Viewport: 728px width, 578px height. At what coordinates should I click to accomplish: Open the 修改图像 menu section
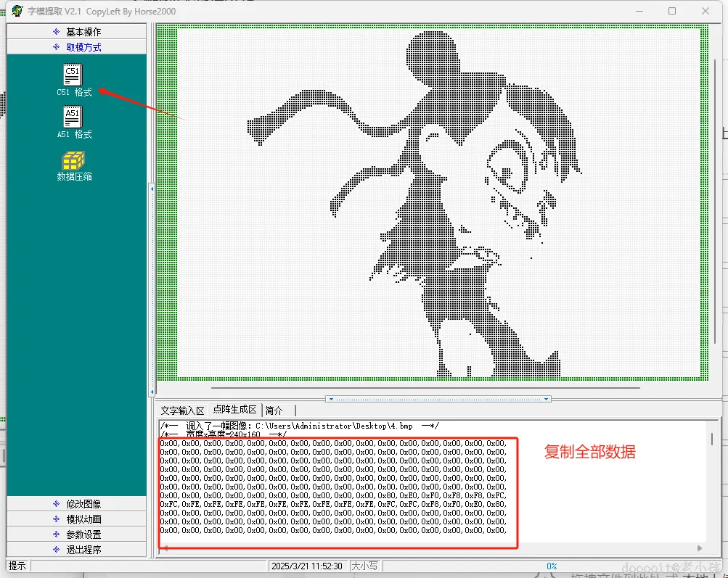point(77,504)
